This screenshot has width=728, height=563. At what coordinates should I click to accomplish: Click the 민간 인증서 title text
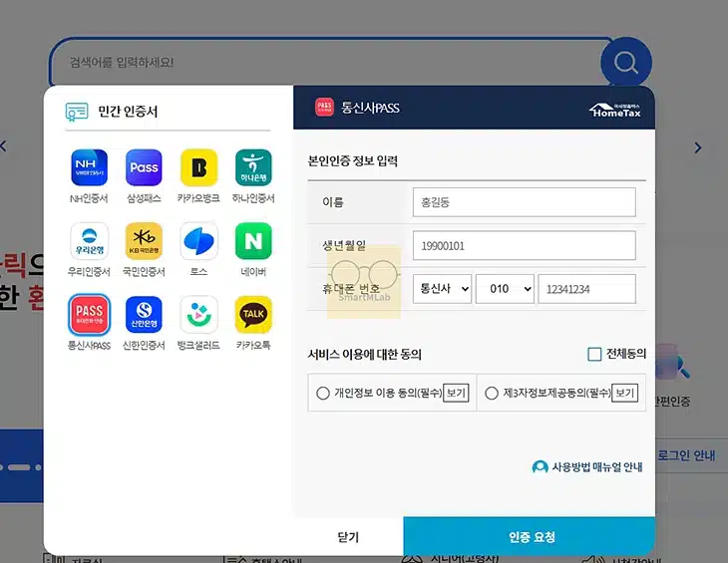128,112
